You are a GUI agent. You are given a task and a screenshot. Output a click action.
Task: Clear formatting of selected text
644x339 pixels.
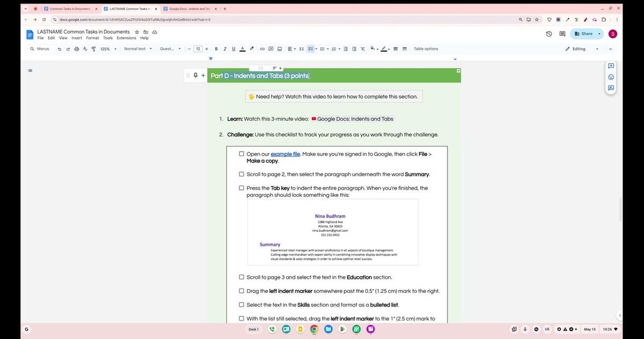[x=363, y=49]
